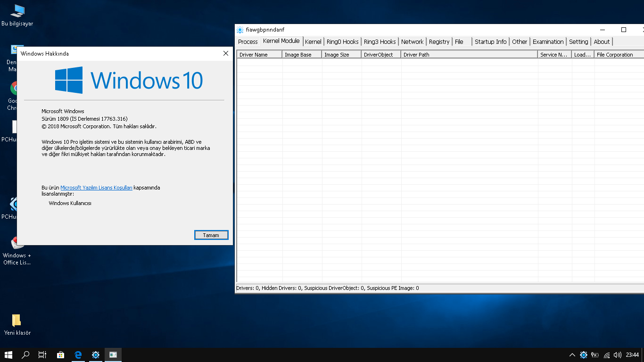The image size is (644, 362).
Task: Click the text "Sürüm 1809 (İS Derlemesi 17763.316)"
Action: [84, 119]
